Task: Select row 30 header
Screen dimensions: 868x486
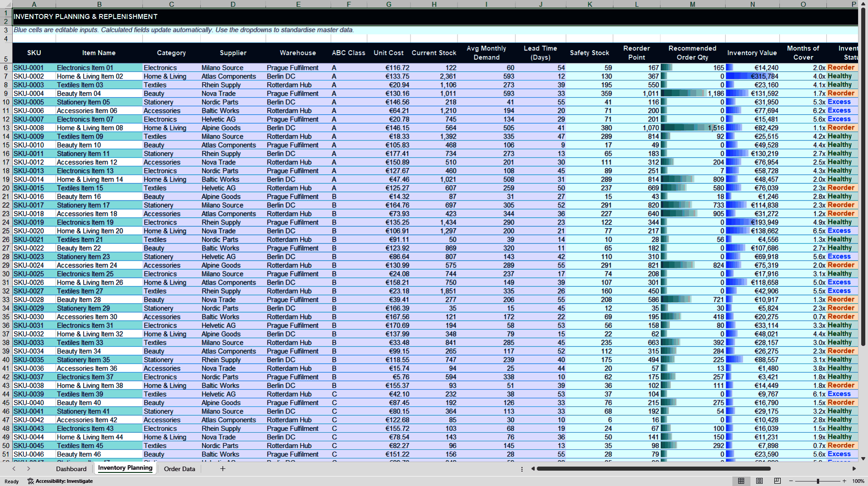Action: click(x=6, y=274)
